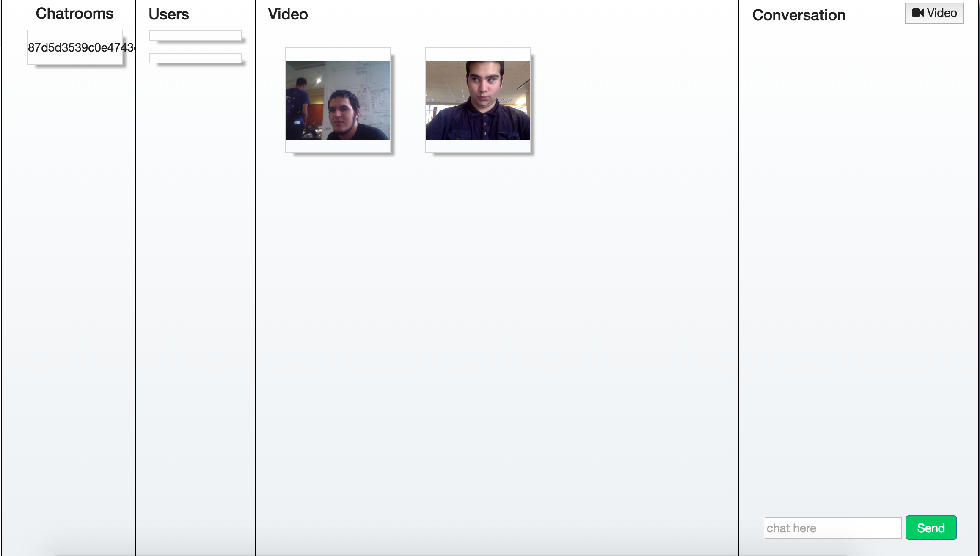The image size is (980, 556).
Task: Send the chat message with green Send button
Action: tap(931, 528)
